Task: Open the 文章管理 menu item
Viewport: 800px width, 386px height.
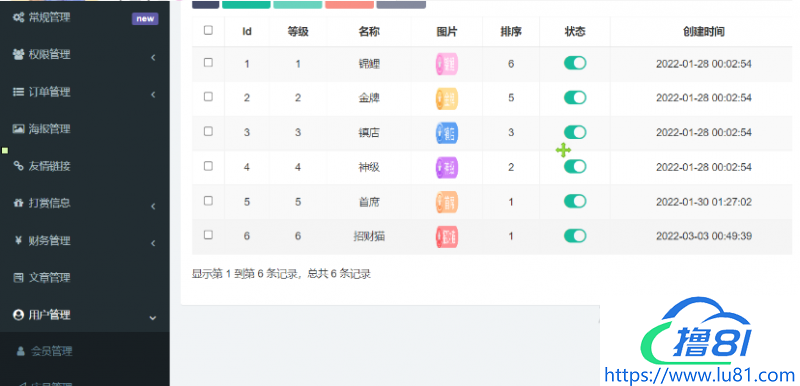Action: 49,278
